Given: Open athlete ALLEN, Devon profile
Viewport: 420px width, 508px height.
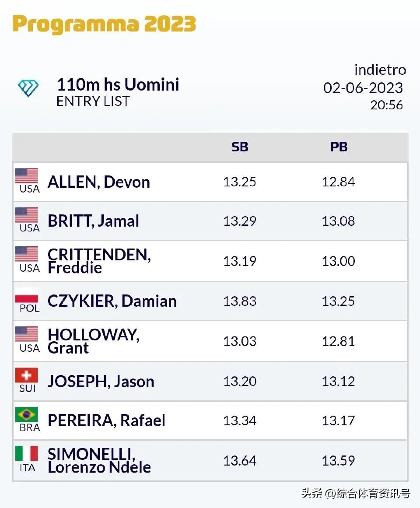Looking at the screenshot, I should pos(99,182).
